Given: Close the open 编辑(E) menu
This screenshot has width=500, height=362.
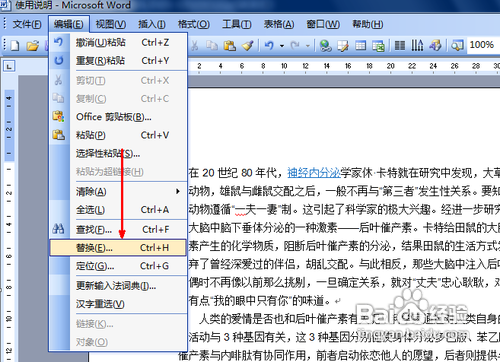Looking at the screenshot, I should point(69,24).
